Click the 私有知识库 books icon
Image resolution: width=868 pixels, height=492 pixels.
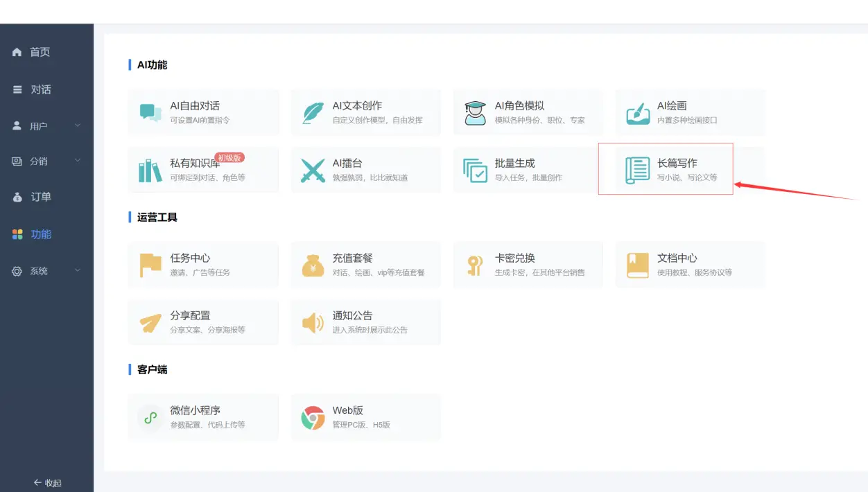(x=150, y=169)
